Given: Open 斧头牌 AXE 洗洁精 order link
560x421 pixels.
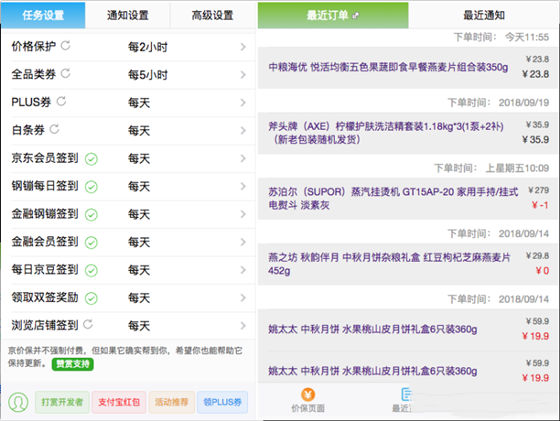Looking at the screenshot, I should (386, 133).
